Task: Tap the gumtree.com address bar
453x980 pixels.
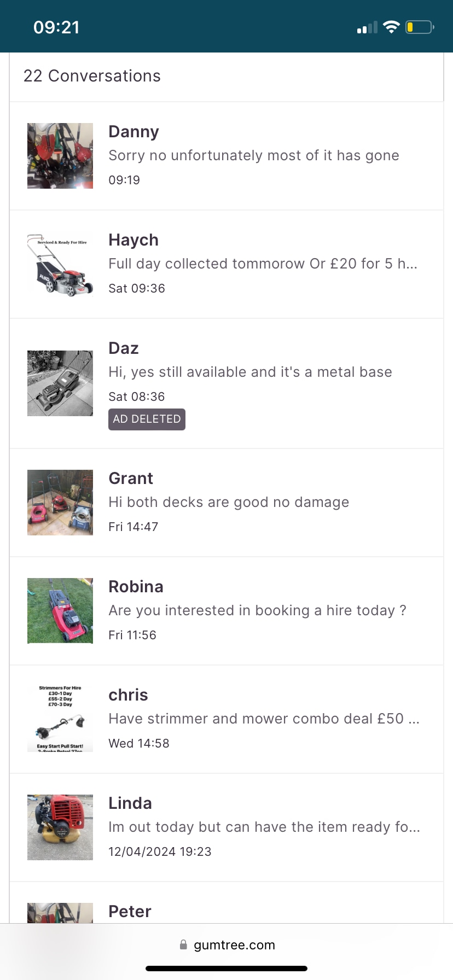Action: [234, 945]
